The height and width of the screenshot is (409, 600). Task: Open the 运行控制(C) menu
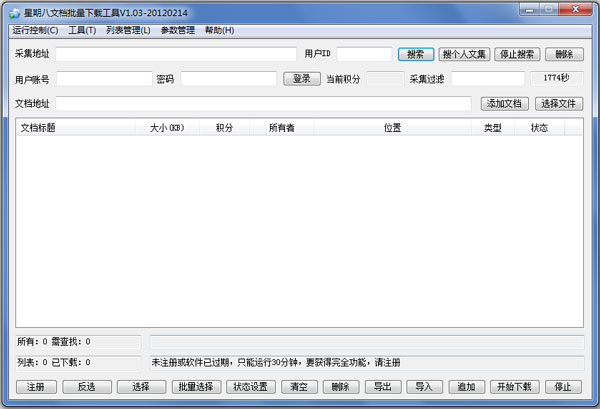pos(36,30)
